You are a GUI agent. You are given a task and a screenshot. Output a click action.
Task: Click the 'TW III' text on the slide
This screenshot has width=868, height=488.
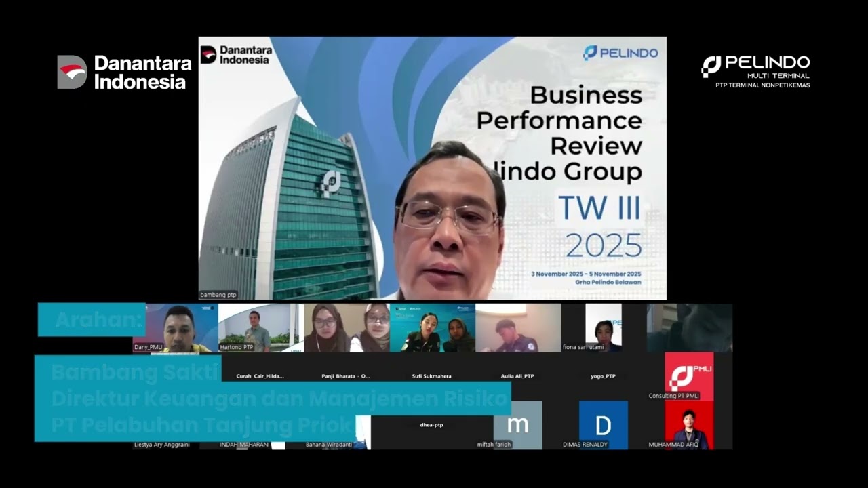(x=599, y=208)
